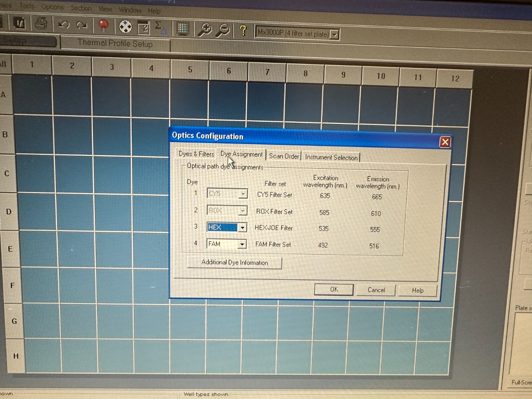Click the print icon in the toolbar

(x=41, y=24)
